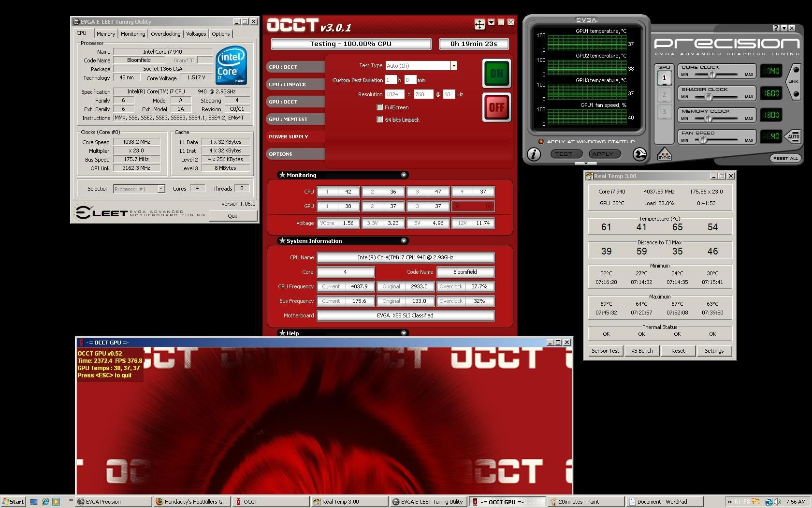The height and width of the screenshot is (508, 812).
Task: Enable the 64 bits Linpack checkbox
Action: 380,120
